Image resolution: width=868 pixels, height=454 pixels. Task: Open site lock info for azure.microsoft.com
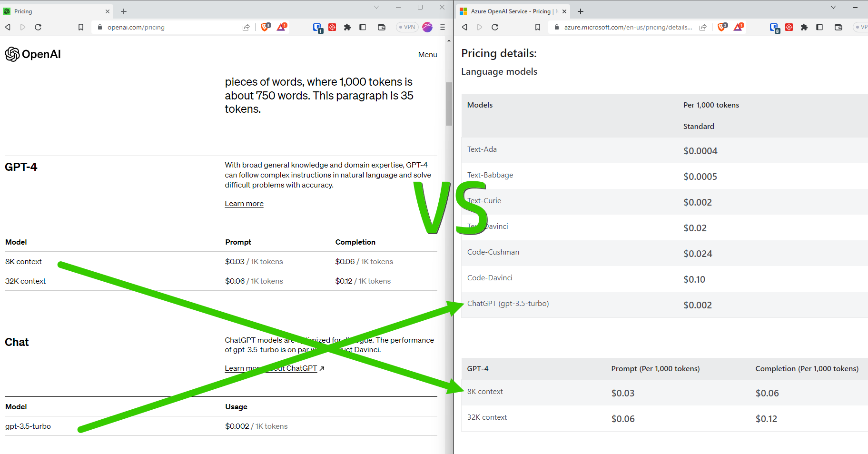coord(557,27)
